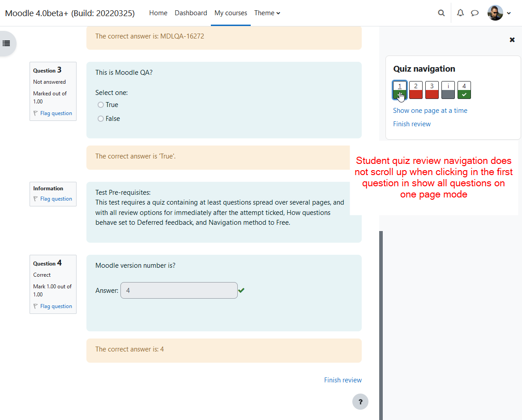Click the Quiz navigation heading

pos(424,69)
